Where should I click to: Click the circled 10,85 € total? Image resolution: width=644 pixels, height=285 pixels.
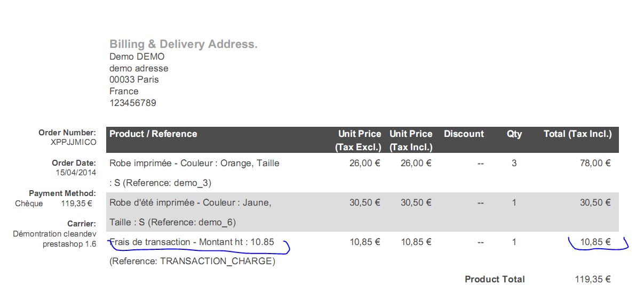(595, 242)
